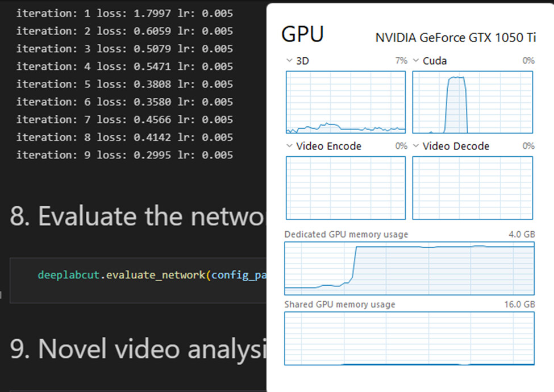Expand the Video Decode engine selector arrow
554x392 pixels.
click(x=416, y=146)
